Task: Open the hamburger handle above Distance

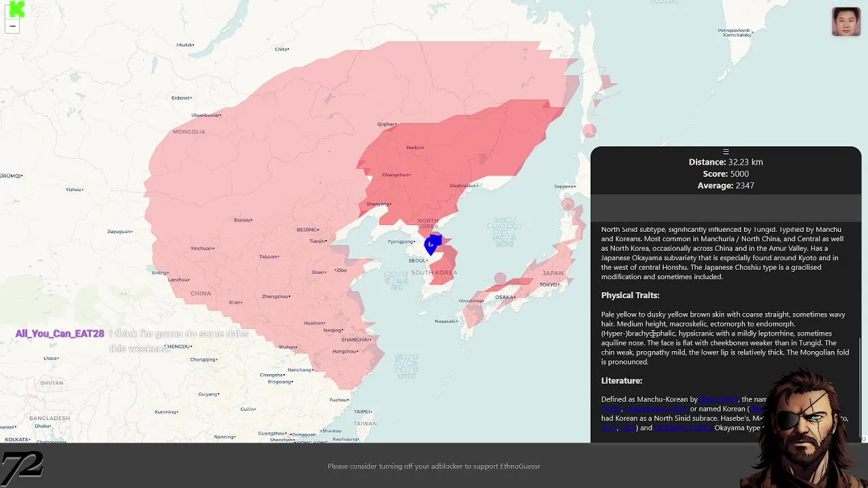Action: coord(726,152)
